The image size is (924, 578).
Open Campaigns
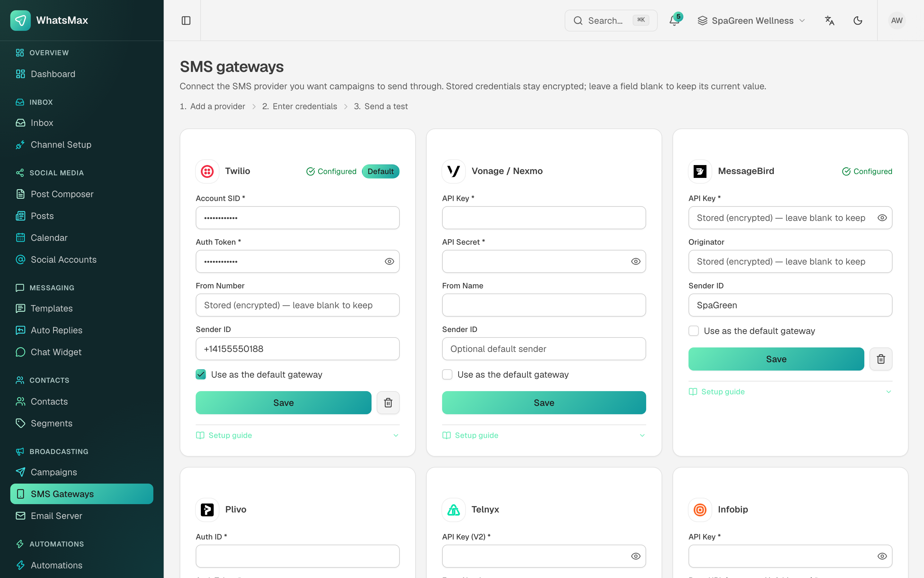pos(82,472)
